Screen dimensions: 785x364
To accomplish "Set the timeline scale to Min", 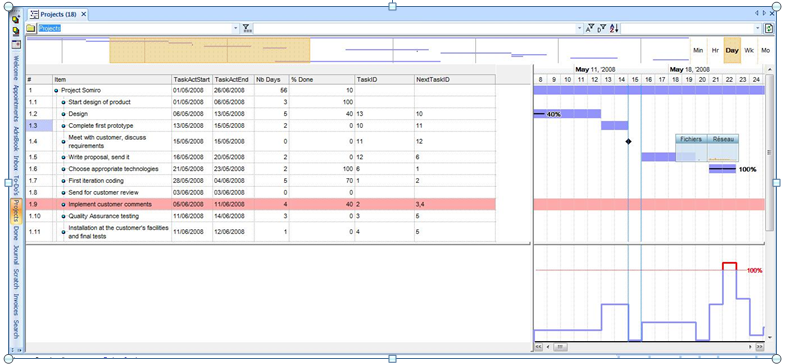I will coord(698,51).
